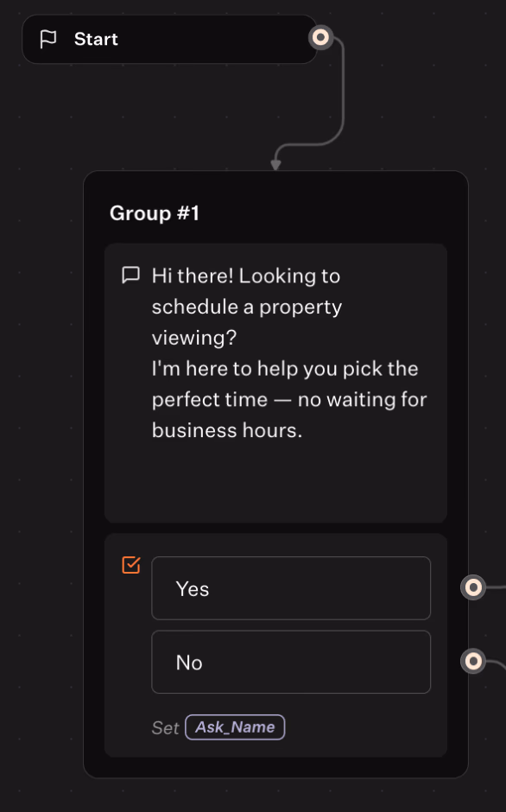Select the Start node label
The width and height of the screenshot is (506, 812).
[x=96, y=40]
